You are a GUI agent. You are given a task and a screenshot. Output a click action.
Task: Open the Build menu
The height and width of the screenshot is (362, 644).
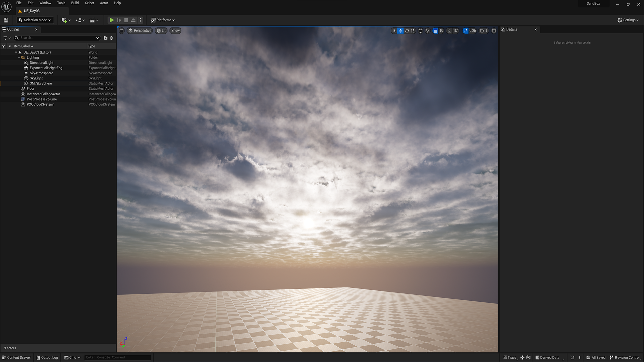(75, 3)
